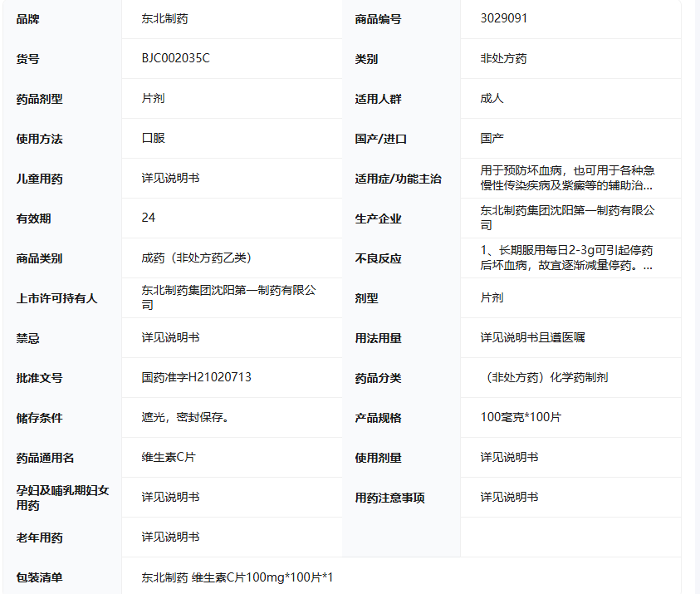Select the 国产 value

click(x=492, y=138)
